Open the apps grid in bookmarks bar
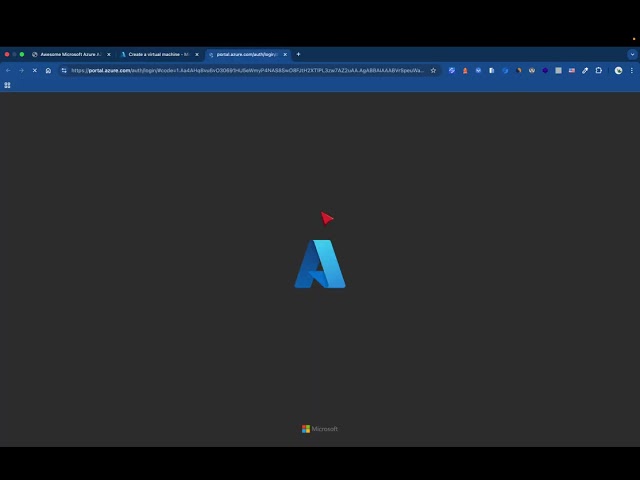This screenshot has width=640, height=480. coord(7,85)
